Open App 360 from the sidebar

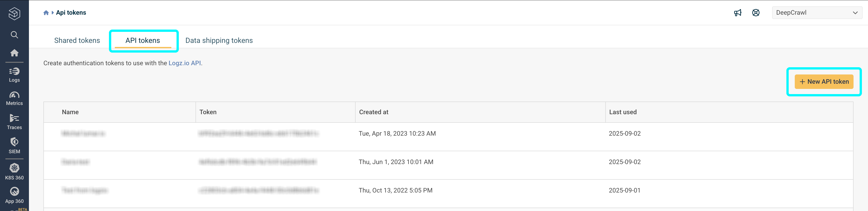point(14,194)
